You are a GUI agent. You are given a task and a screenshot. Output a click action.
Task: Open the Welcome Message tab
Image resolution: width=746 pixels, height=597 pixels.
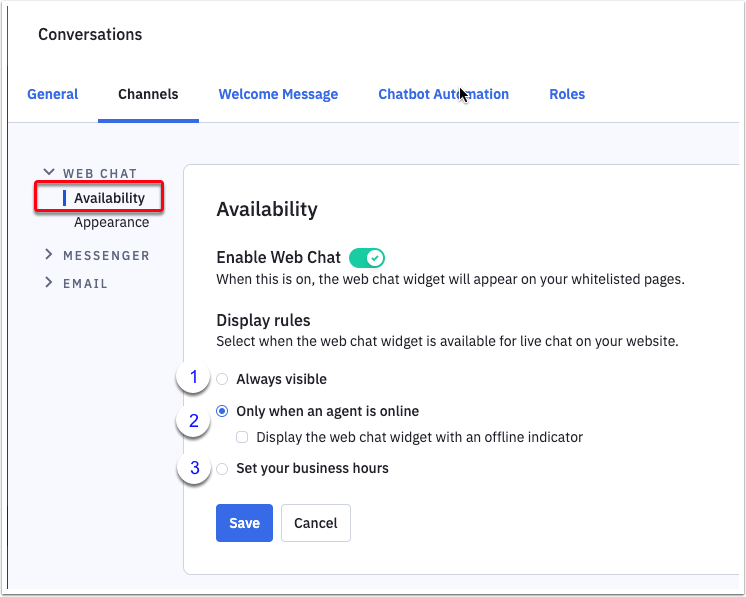click(x=278, y=94)
